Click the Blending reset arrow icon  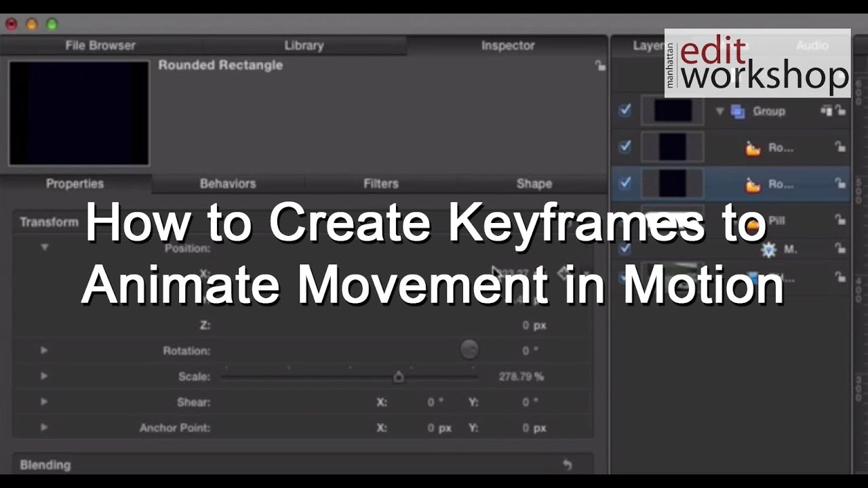click(568, 465)
